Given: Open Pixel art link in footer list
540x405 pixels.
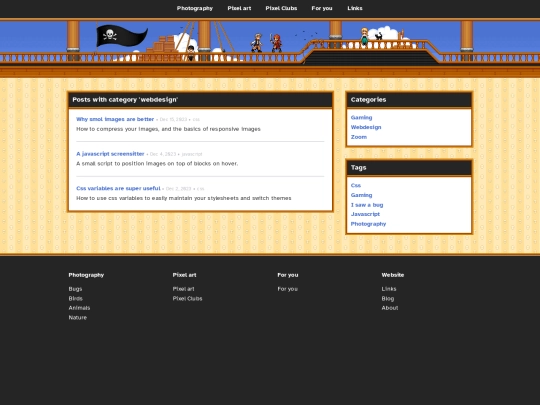Looking at the screenshot, I should point(183,289).
